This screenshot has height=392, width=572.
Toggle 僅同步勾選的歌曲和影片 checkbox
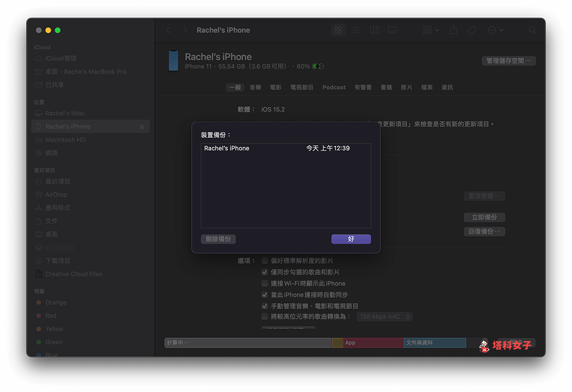point(265,272)
